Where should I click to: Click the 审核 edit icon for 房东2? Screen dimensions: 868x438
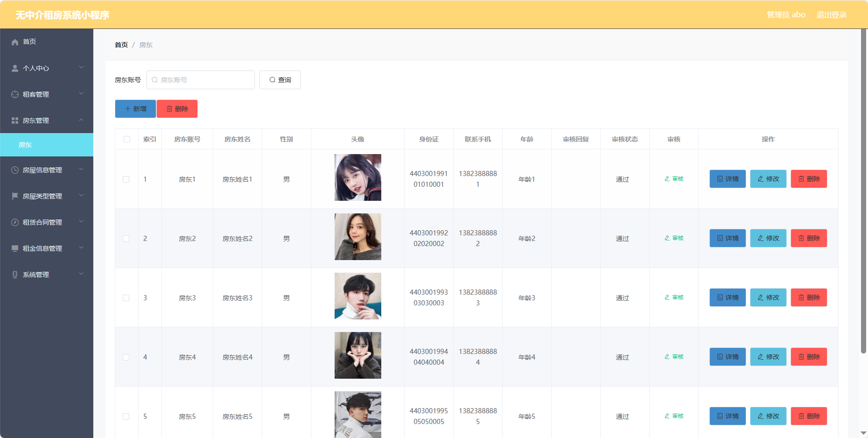[667, 238]
